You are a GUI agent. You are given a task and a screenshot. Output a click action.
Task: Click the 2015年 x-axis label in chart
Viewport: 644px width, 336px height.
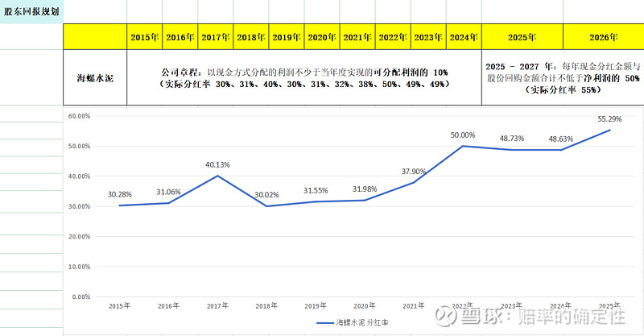(119, 306)
